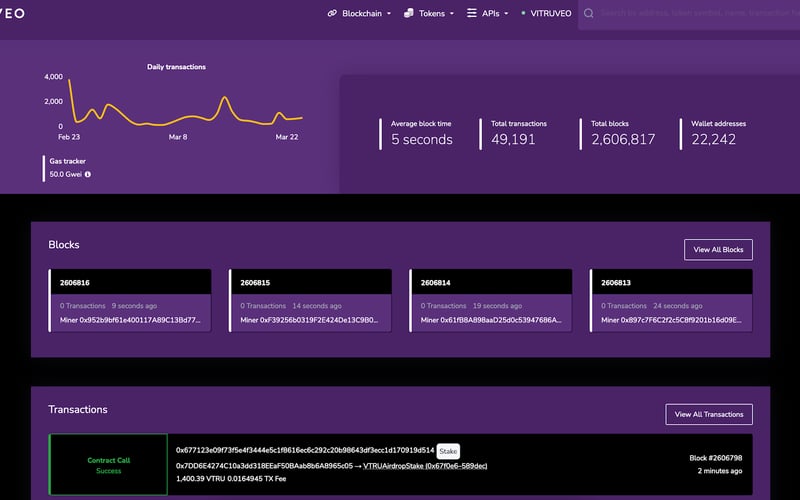800x500 pixels.
Task: Click the Mar 8 axis label
Action: click(178, 137)
